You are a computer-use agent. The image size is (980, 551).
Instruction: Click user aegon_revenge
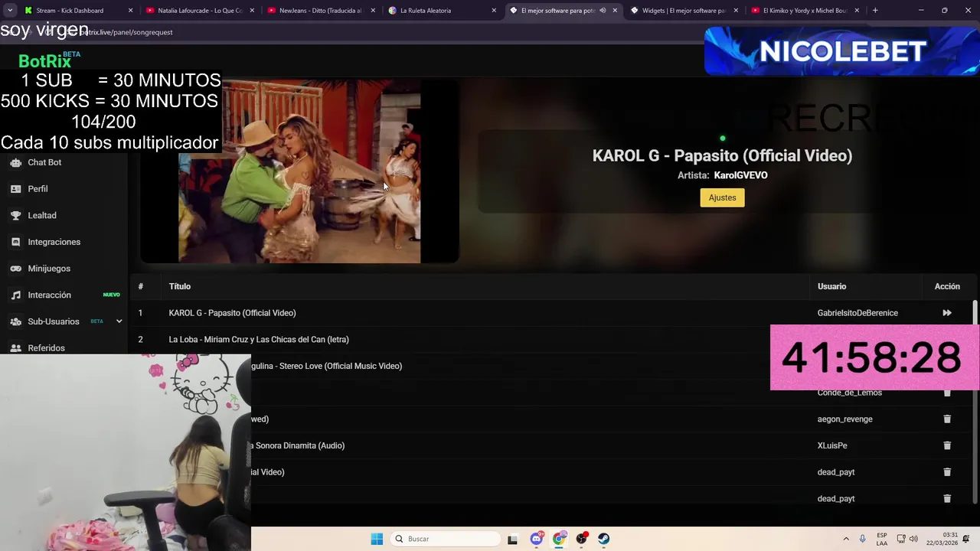click(x=844, y=419)
